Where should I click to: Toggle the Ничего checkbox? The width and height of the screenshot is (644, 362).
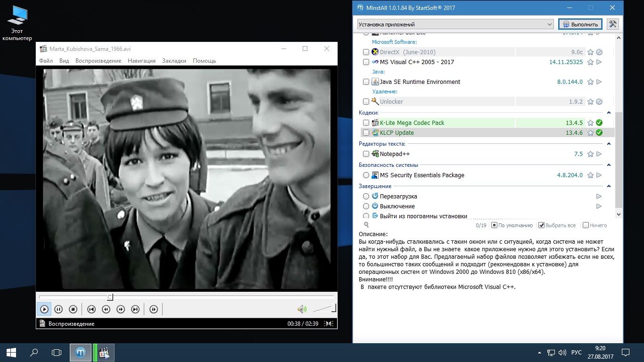coord(586,225)
